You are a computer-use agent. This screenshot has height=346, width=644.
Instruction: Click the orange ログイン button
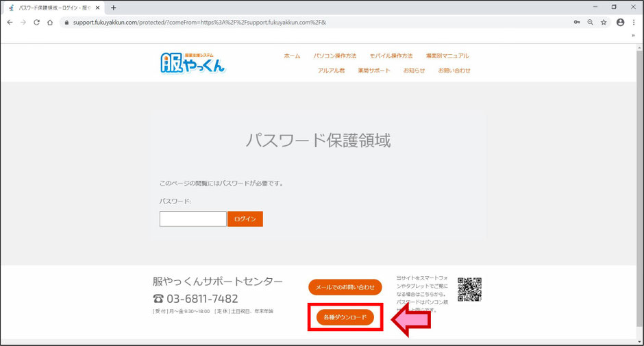[x=245, y=219]
